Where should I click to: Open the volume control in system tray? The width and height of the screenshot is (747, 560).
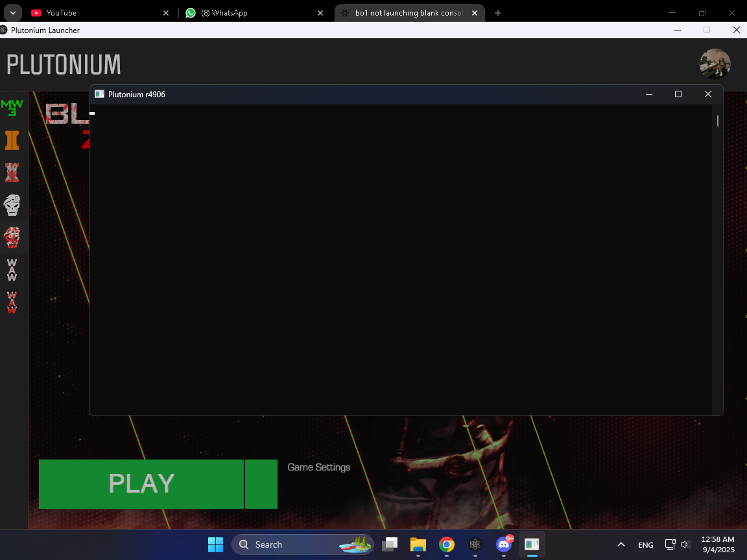[x=685, y=544]
